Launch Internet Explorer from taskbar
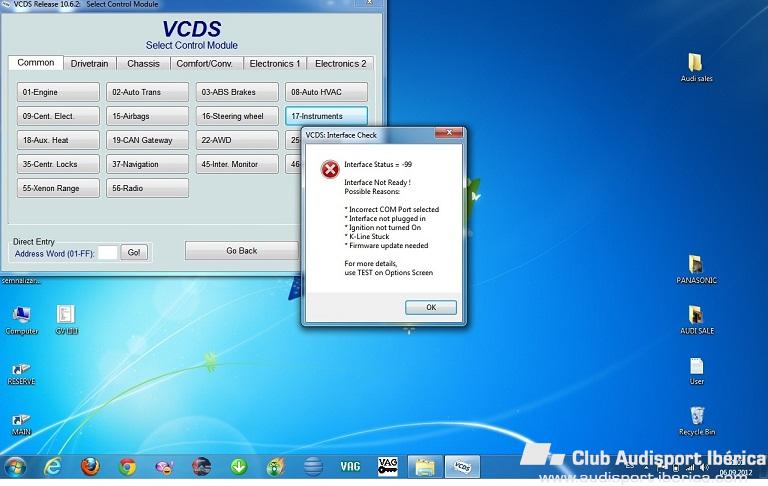Viewport: 768px width, 486px height. click(x=52, y=466)
